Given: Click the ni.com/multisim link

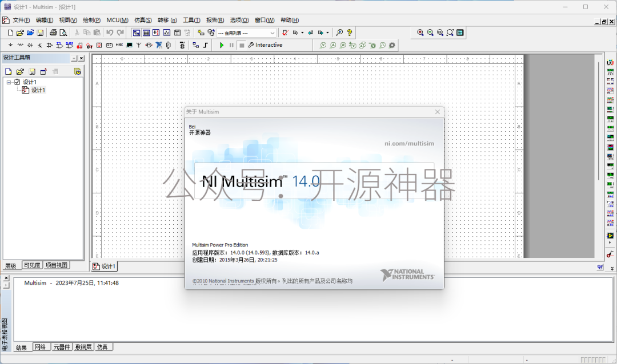Looking at the screenshot, I should coord(409,143).
